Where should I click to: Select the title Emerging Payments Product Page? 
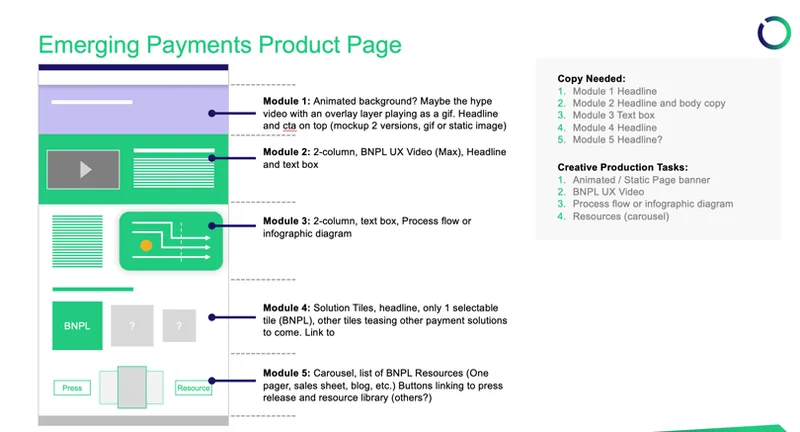point(220,44)
